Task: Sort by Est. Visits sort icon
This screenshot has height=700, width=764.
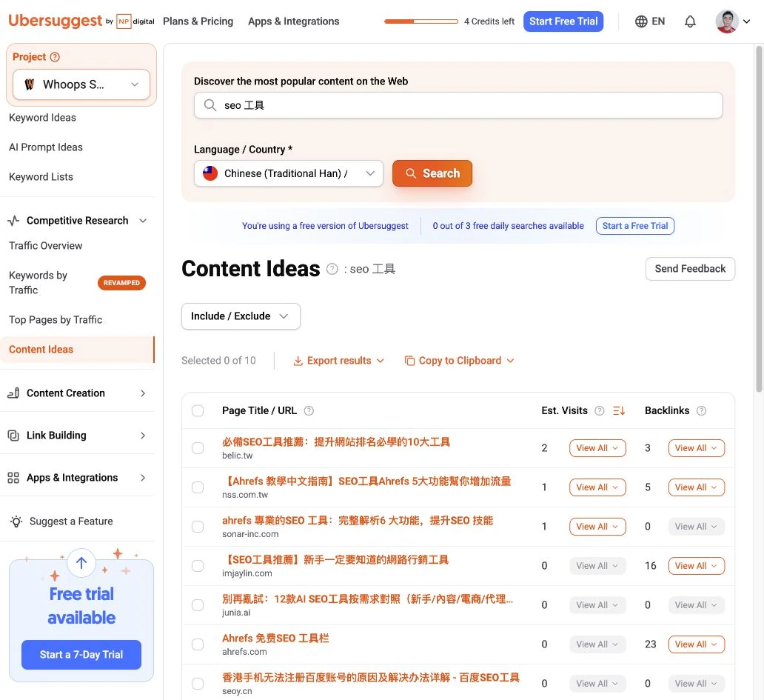Action: (x=619, y=410)
